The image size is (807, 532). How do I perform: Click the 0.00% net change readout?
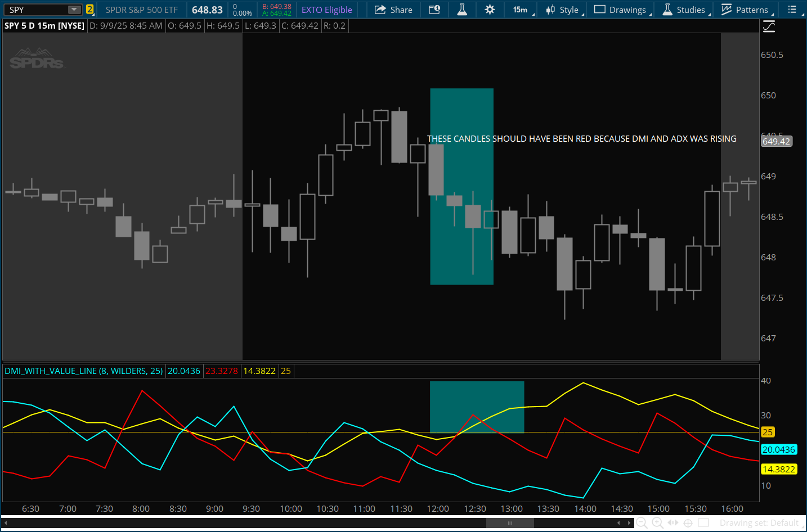tap(243, 13)
